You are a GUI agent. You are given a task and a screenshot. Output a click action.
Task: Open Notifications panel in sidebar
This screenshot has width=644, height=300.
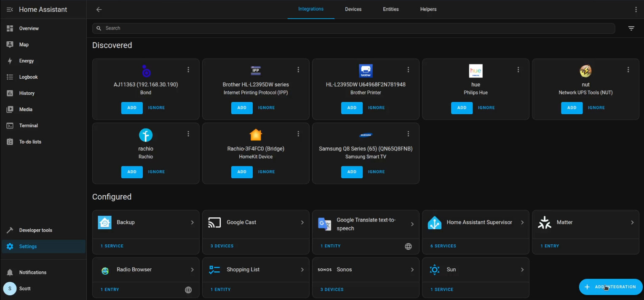43,273
